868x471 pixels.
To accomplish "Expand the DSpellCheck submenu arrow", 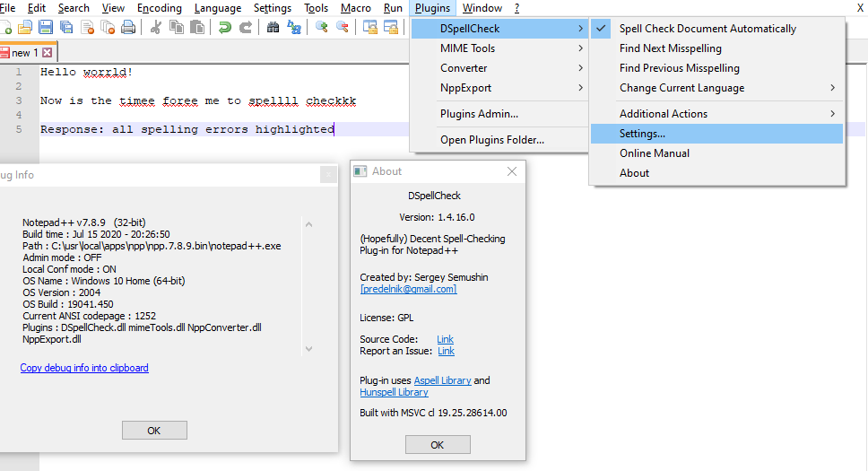I will click(x=580, y=29).
